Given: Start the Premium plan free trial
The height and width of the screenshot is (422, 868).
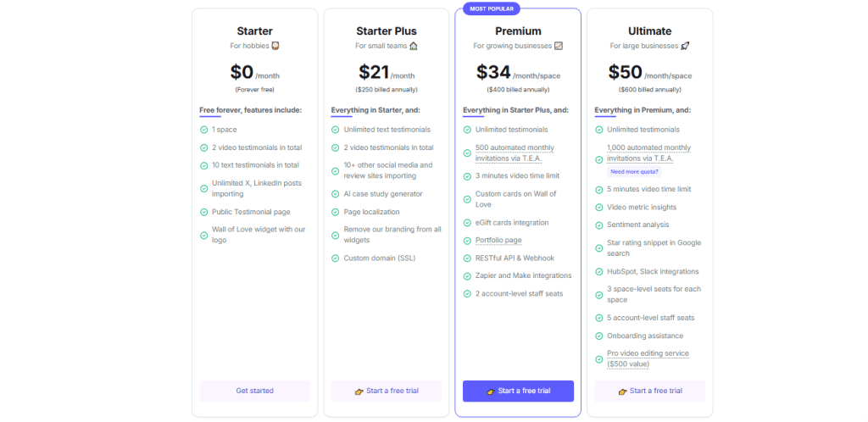Looking at the screenshot, I should [x=518, y=391].
